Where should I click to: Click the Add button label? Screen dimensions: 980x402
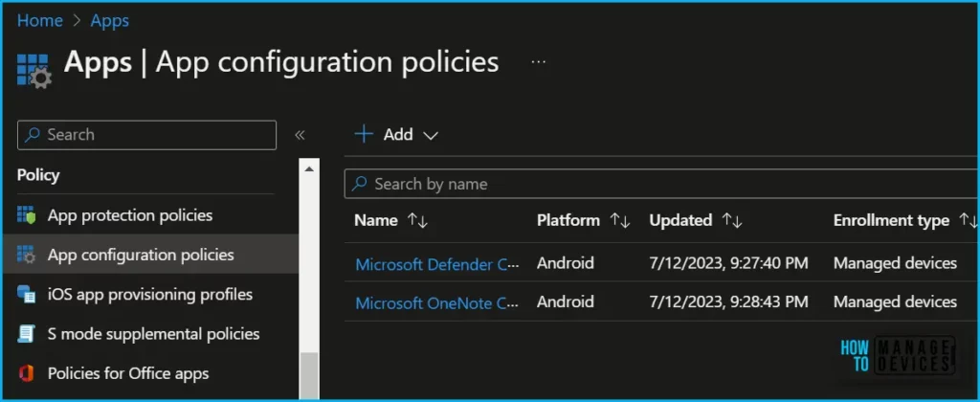[398, 134]
